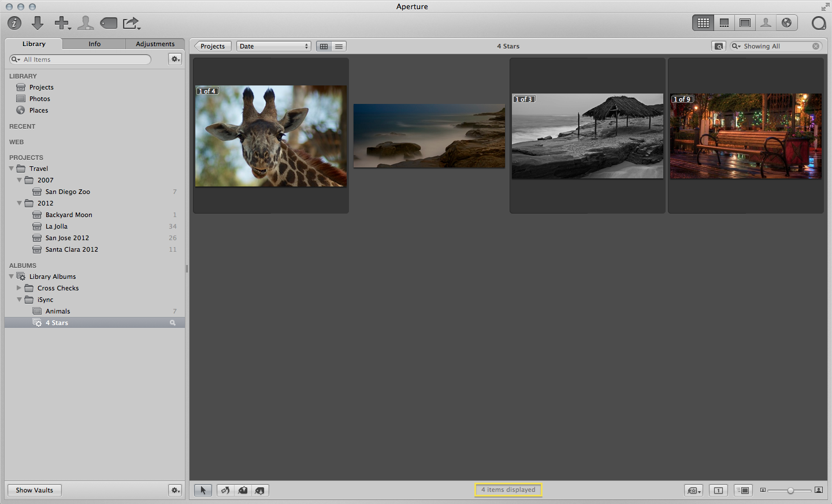This screenshot has height=504, width=832.
Task: Expand the Cross Checks folder
Action: [x=19, y=288]
